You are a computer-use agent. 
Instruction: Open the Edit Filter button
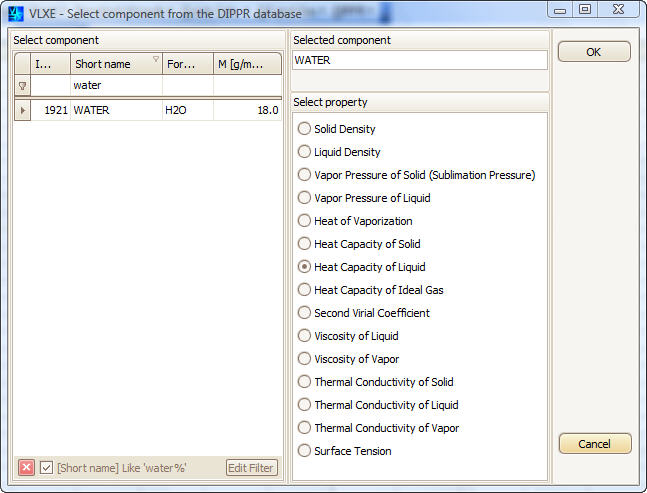[x=251, y=468]
